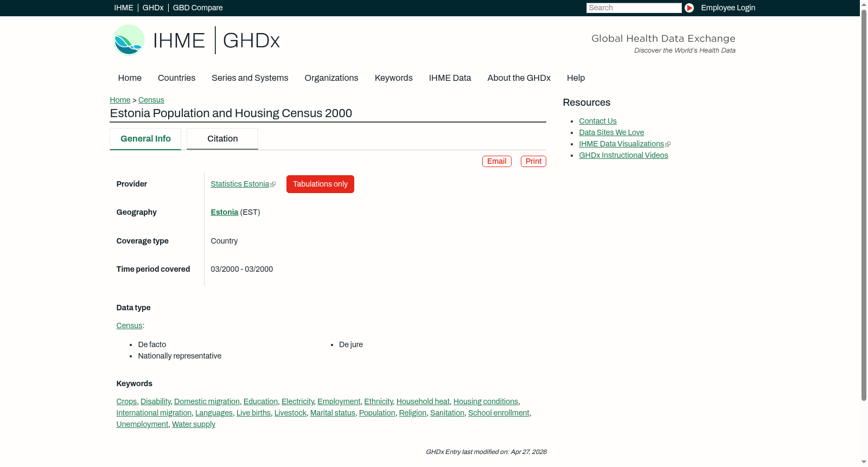Viewport: 868px width, 467px height.
Task: Click the vertical page scrollbar thumb
Action: (x=864, y=205)
